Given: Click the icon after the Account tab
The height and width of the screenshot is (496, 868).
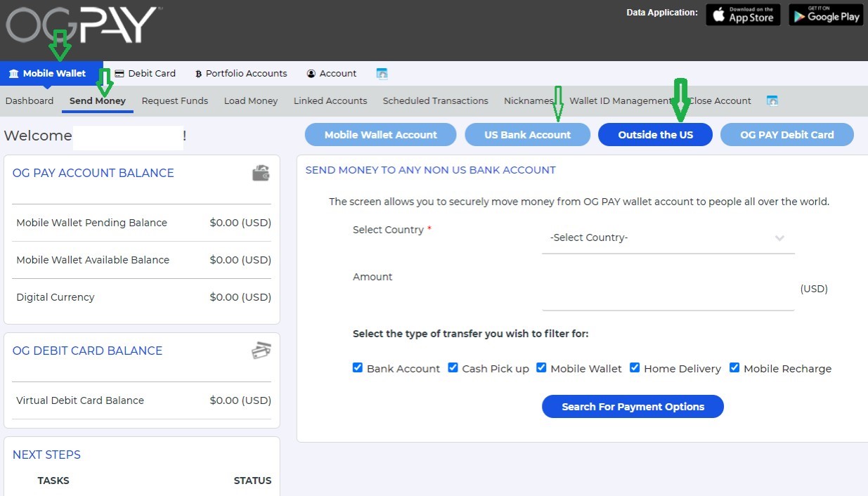Looking at the screenshot, I should click(x=382, y=73).
